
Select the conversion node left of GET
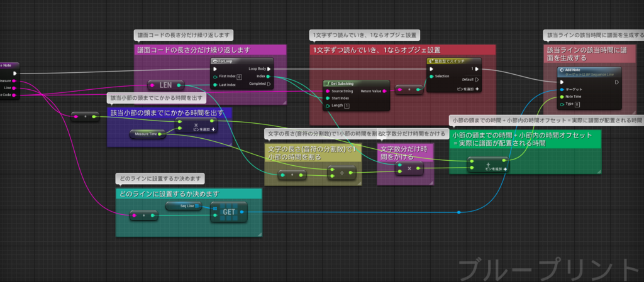click(x=144, y=215)
